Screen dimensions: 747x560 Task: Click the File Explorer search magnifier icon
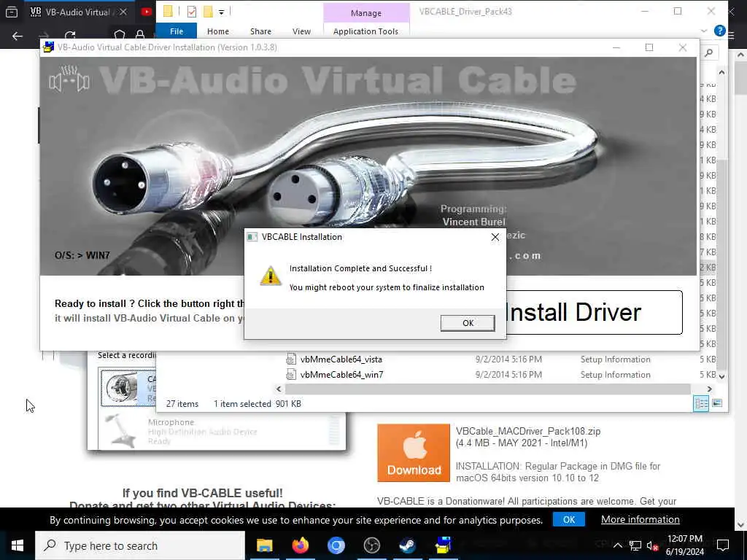708,52
